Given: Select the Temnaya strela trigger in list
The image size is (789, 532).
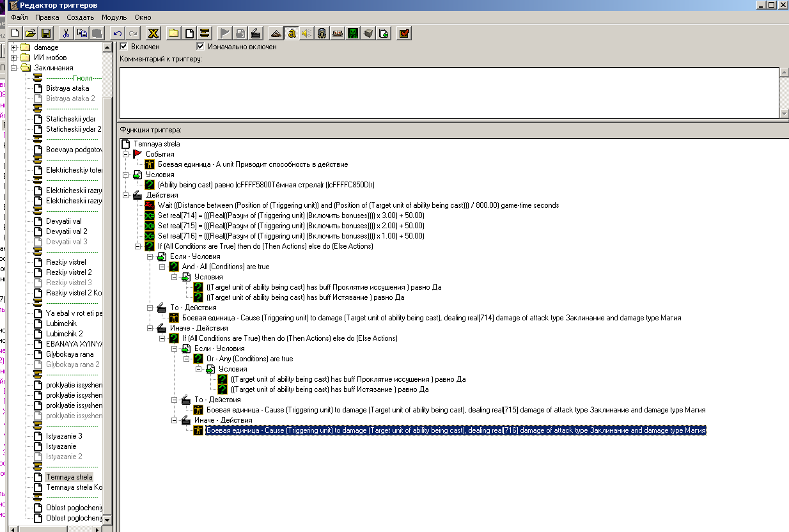Looking at the screenshot, I should click(x=69, y=477).
